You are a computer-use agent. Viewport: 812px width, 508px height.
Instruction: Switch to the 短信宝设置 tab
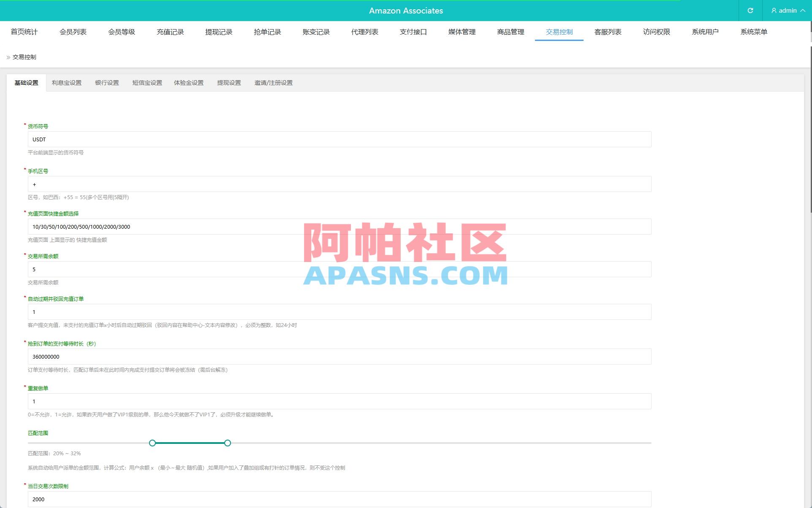(x=147, y=83)
